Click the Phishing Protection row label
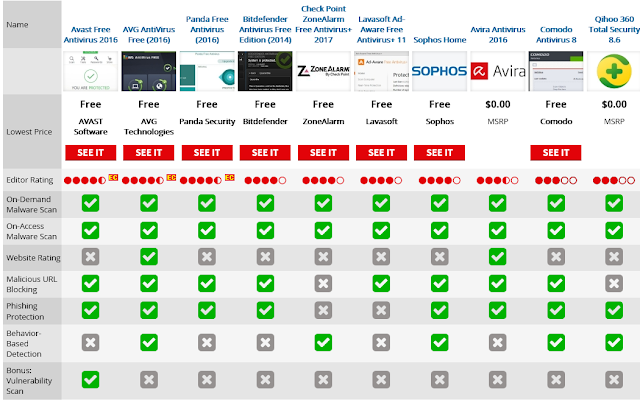 pyautogui.click(x=25, y=311)
